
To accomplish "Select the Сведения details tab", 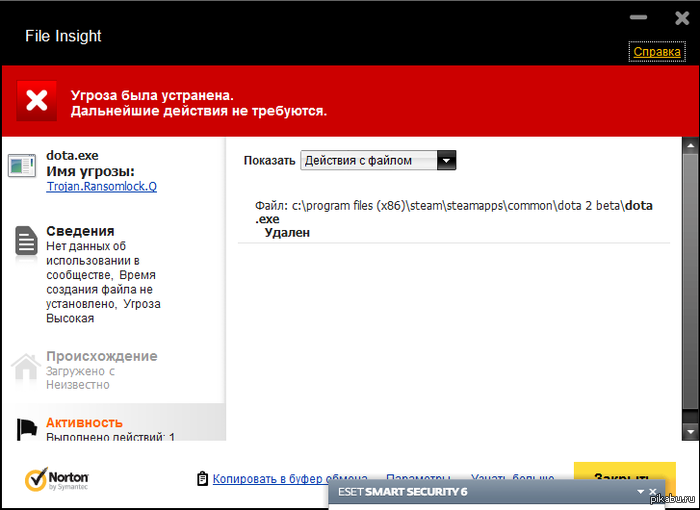I will coord(80,231).
